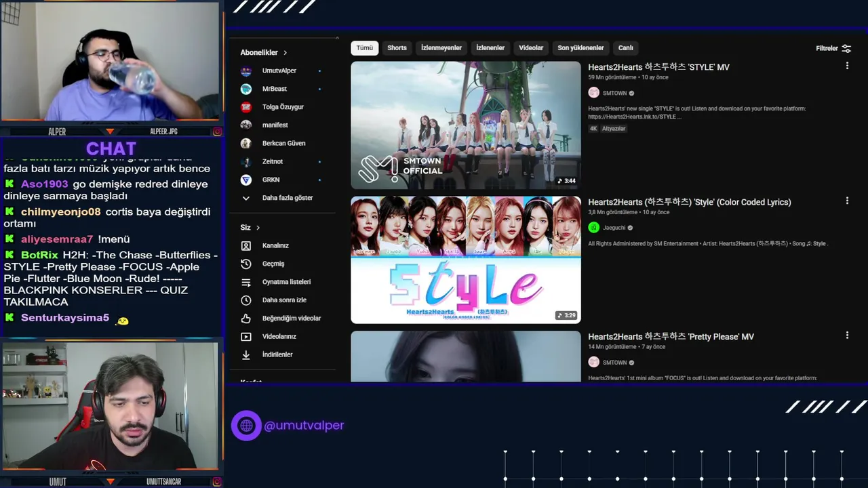Select the Tümü filter chip
This screenshot has width=868, height=488.
point(365,48)
